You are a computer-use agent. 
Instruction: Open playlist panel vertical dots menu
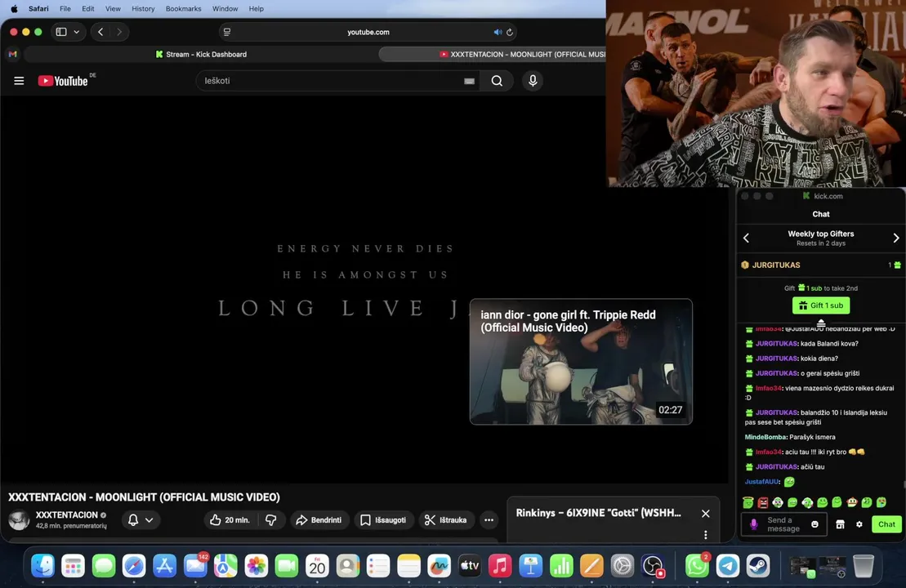[x=706, y=535]
